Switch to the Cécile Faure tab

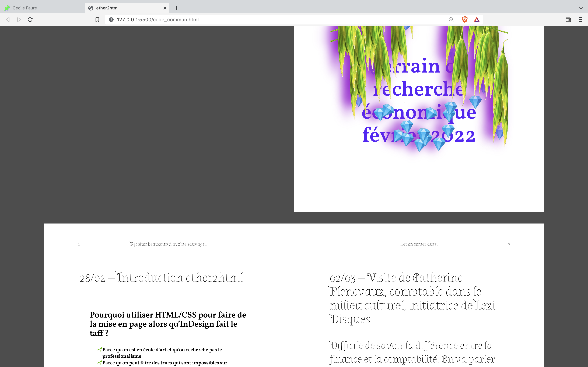pos(25,8)
